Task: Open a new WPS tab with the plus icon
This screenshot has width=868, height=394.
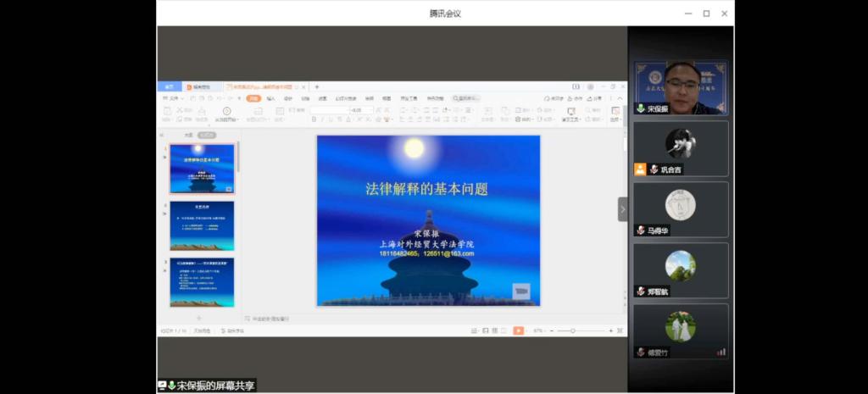Action: (x=317, y=86)
